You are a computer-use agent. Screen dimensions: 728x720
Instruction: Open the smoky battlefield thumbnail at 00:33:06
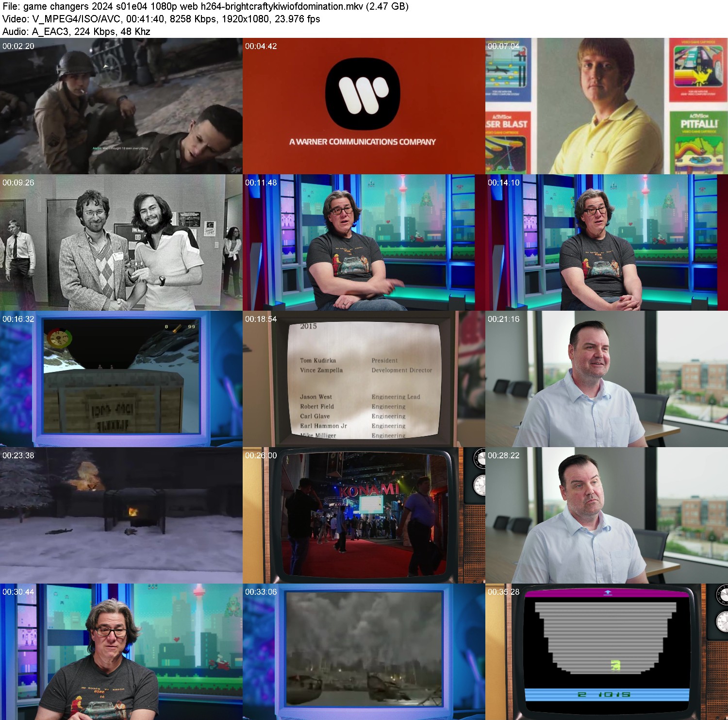364,652
